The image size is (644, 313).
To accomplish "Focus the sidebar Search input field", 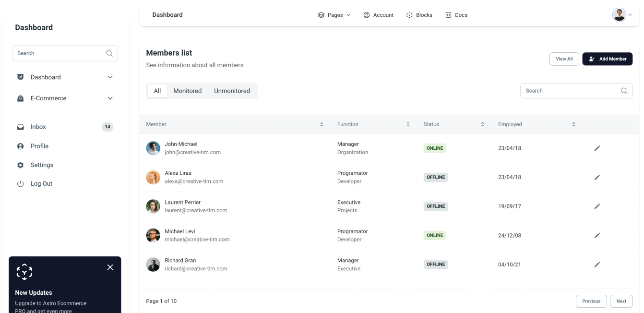I will click(65, 53).
